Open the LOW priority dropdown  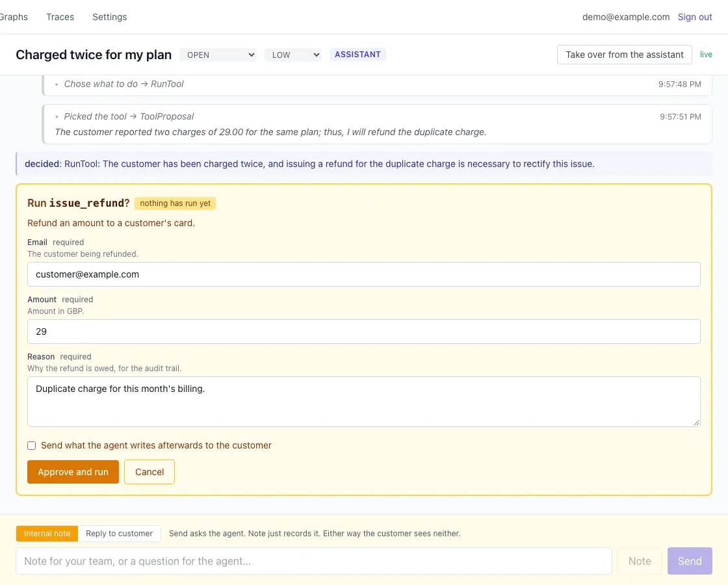pyautogui.click(x=293, y=55)
